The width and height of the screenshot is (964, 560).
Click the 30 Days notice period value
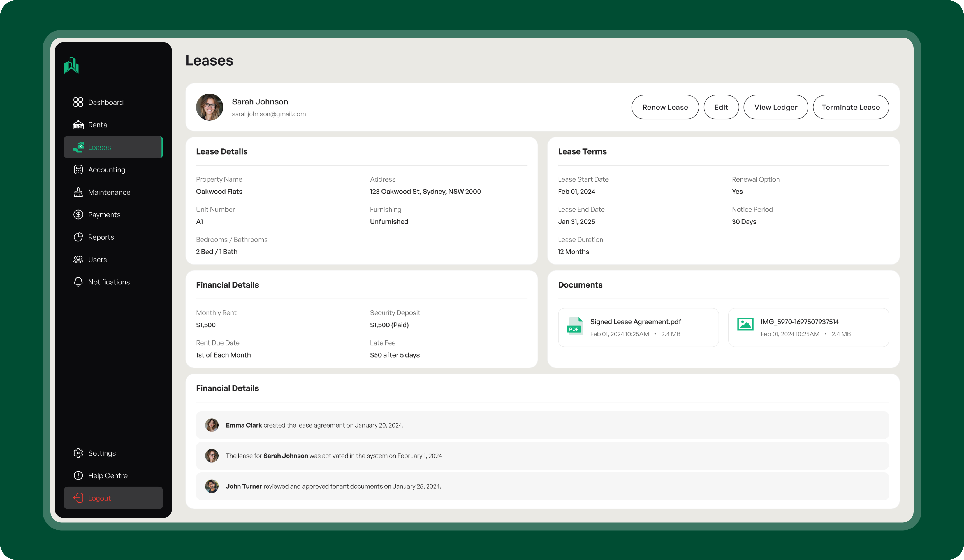744,222
